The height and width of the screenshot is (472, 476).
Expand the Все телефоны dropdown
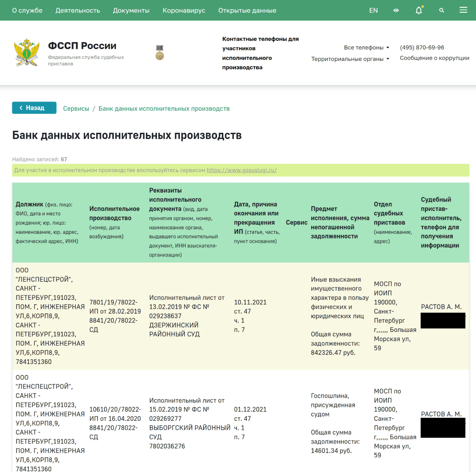point(366,47)
